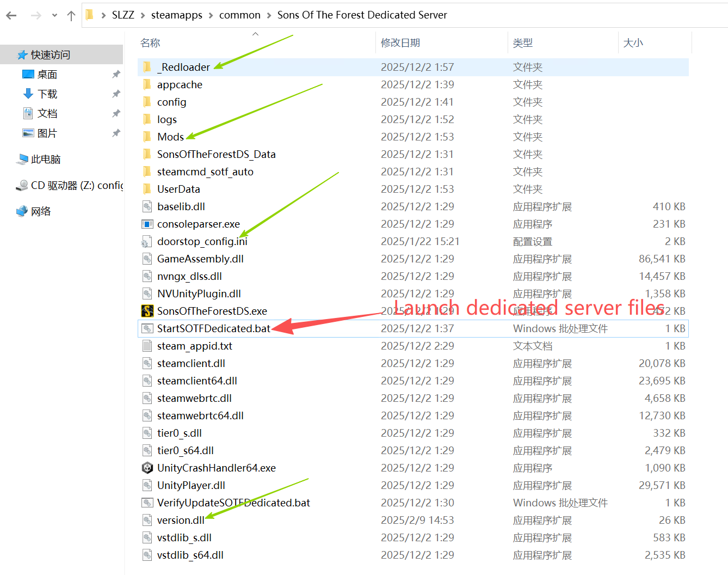
Task: Unpin 下载 using its pin icon
Action: 116,94
